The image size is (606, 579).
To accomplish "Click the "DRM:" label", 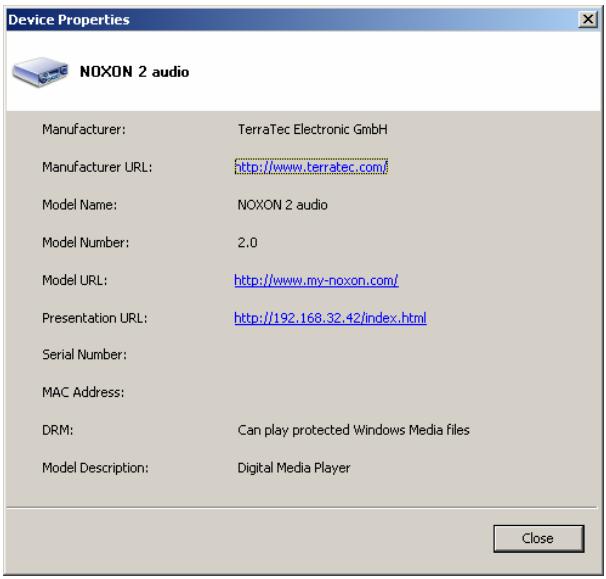I will click(x=58, y=430).
